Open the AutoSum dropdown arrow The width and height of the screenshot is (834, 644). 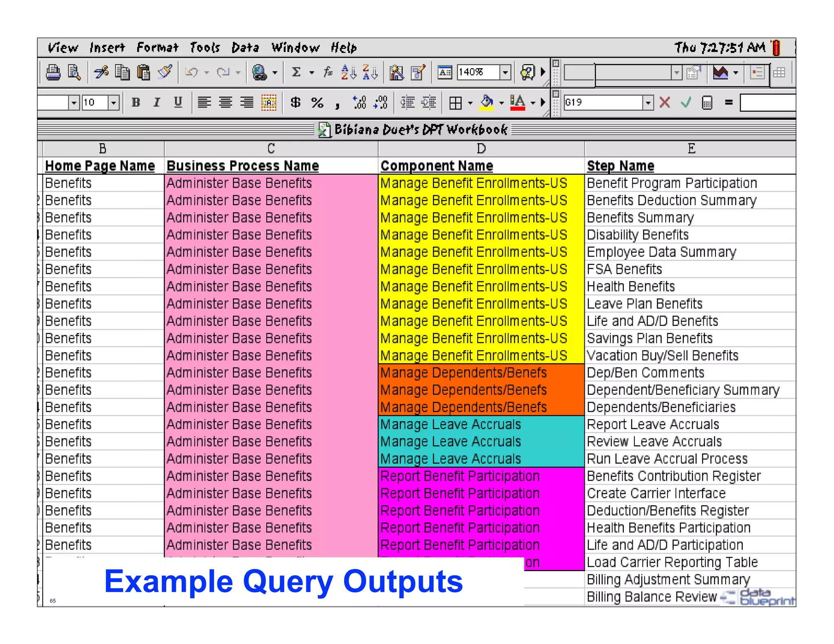click(312, 73)
